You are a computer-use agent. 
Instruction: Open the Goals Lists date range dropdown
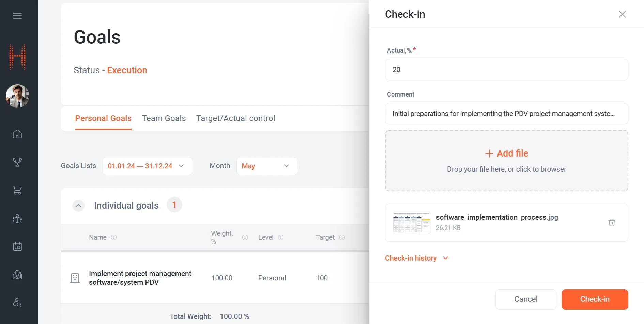click(147, 166)
